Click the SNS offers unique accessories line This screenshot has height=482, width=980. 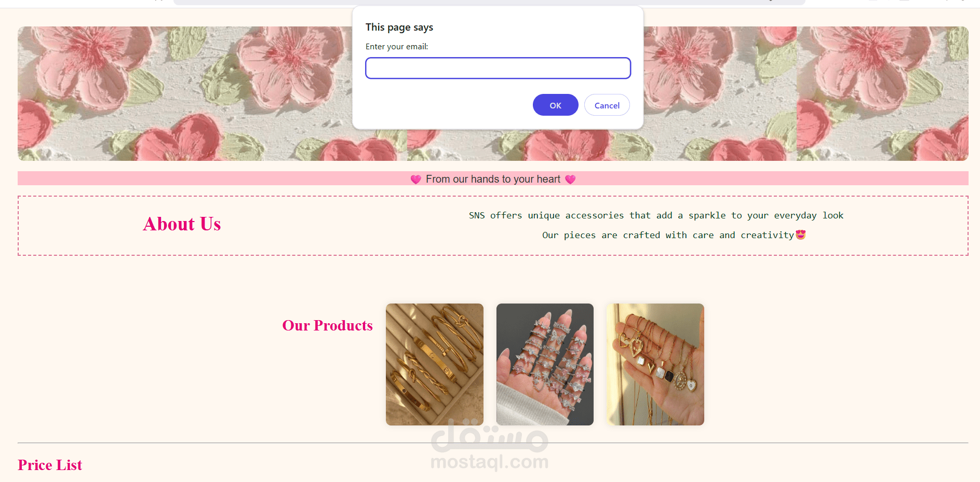[x=656, y=215]
